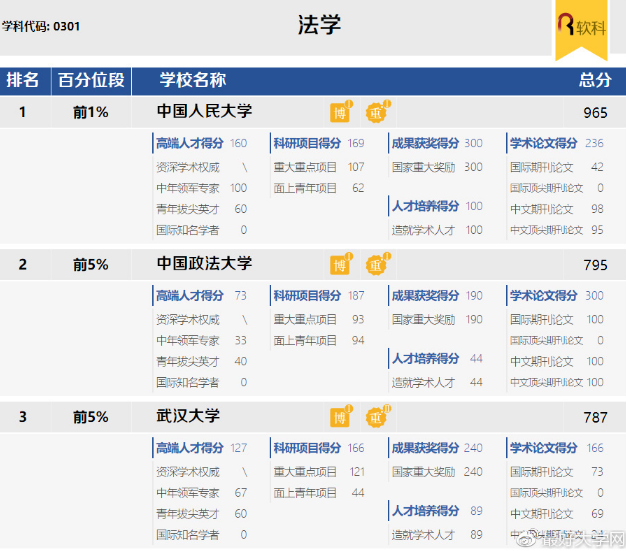626x551 pixels.
Task: Click 中文期刊论文 98 row
Action: tap(557, 209)
